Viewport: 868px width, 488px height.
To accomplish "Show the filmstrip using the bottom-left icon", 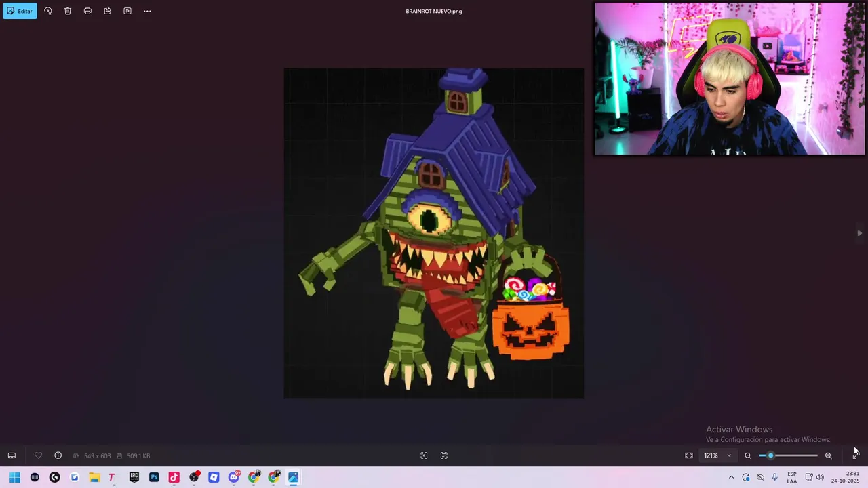I will 12,455.
